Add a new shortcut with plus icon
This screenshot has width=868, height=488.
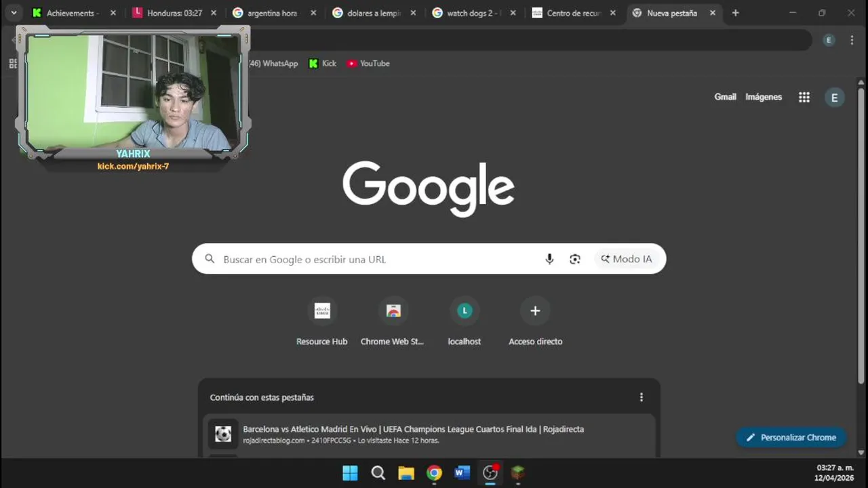(535, 310)
